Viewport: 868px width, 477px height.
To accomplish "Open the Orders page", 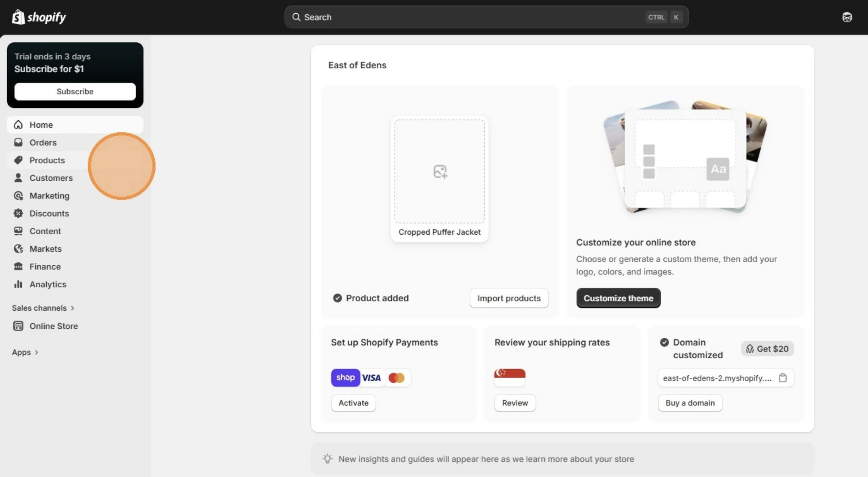I will coord(75,142).
